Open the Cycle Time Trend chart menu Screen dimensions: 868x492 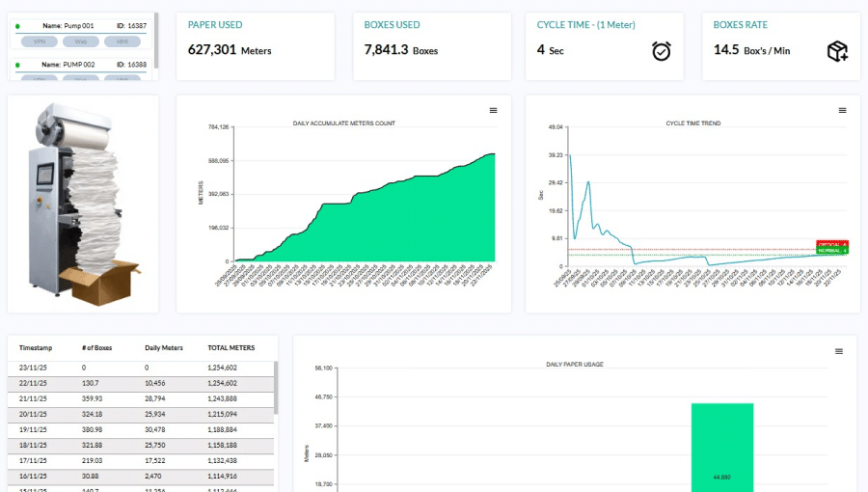coord(842,111)
